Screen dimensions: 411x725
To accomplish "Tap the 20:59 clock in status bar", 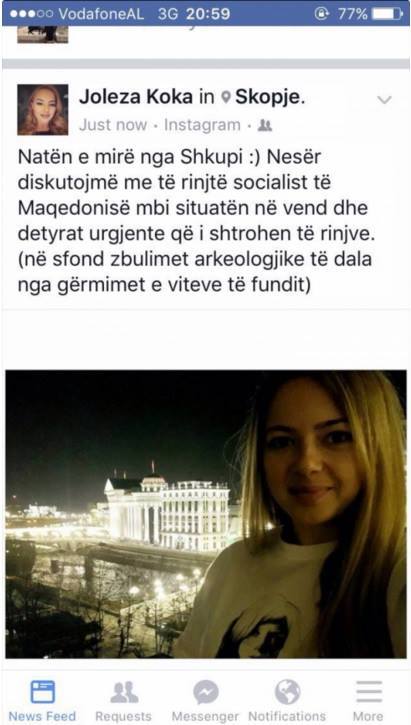I will click(x=208, y=14).
